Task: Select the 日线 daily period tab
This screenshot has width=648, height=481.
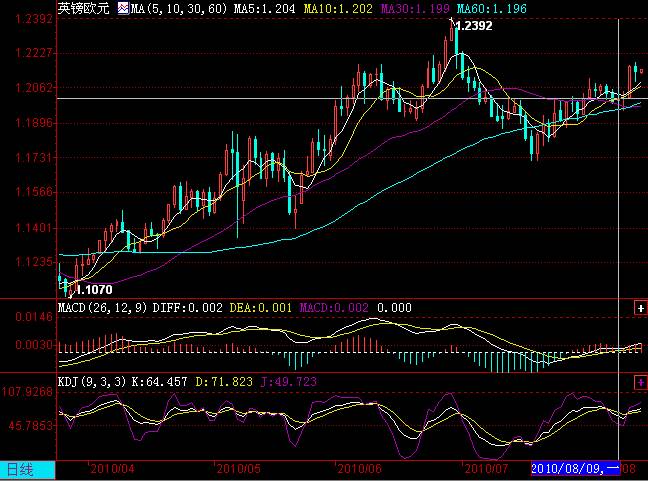Action: tap(27, 470)
